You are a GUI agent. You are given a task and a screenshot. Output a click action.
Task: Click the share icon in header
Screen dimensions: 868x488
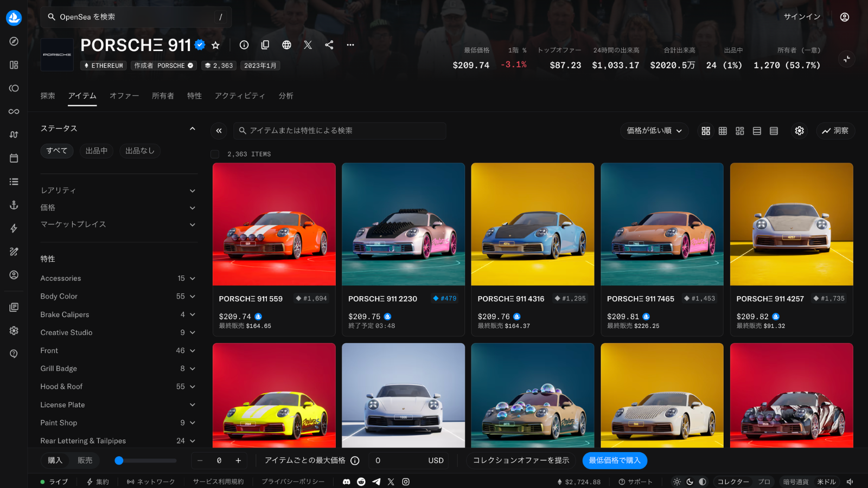coord(329,45)
